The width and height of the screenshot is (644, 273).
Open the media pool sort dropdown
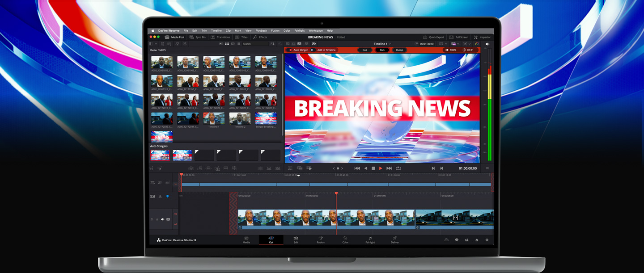(x=272, y=44)
